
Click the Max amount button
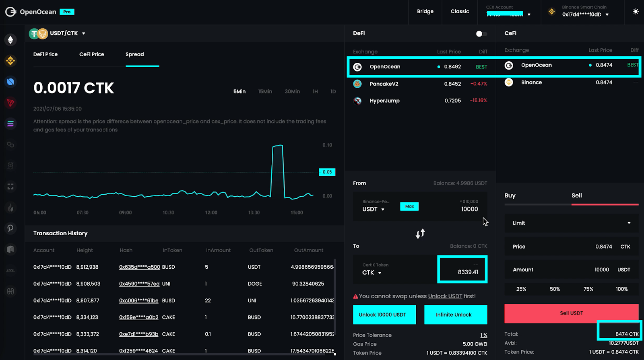point(409,206)
